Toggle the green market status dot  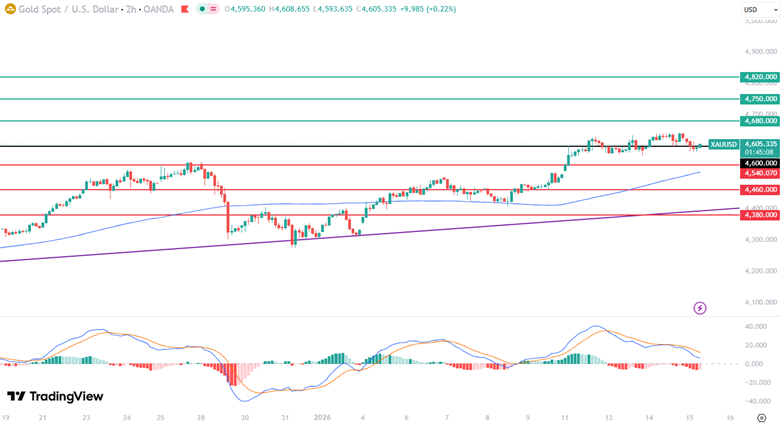point(202,9)
